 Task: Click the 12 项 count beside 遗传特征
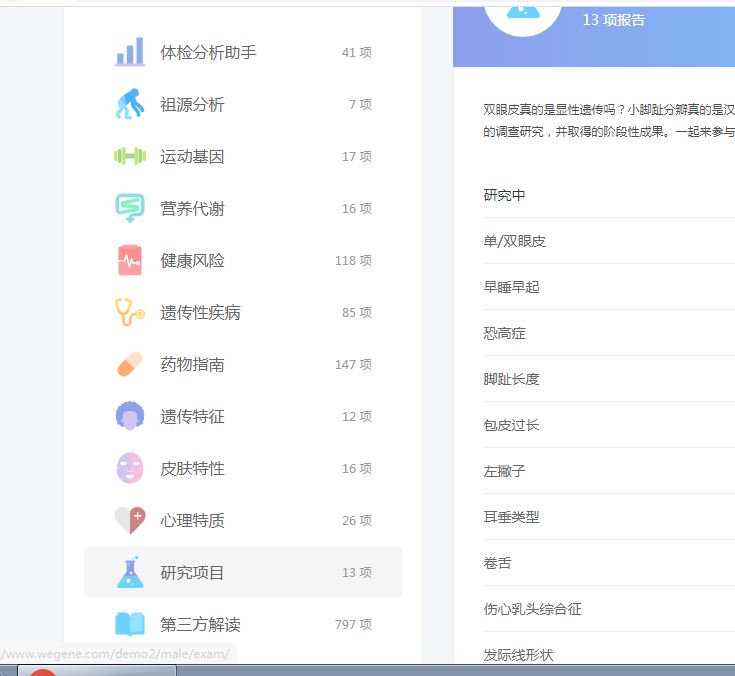pyautogui.click(x=357, y=416)
